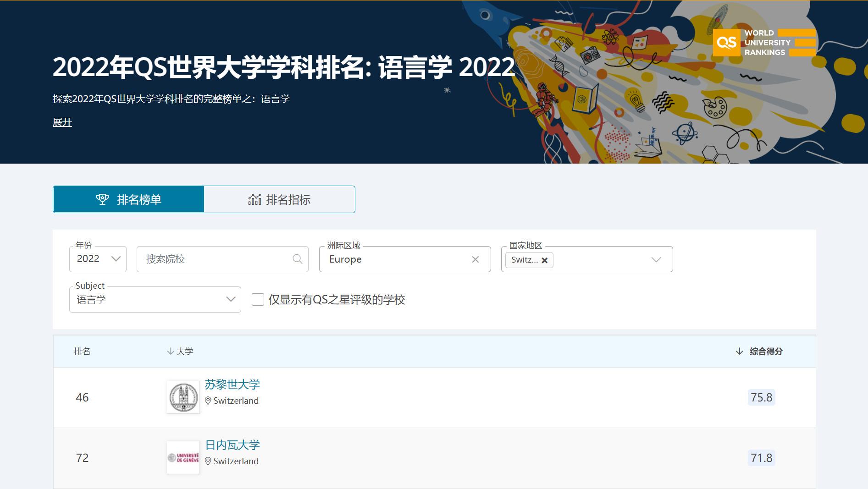
Task: Open the 国家地区 dropdown chevron
Action: tap(656, 259)
